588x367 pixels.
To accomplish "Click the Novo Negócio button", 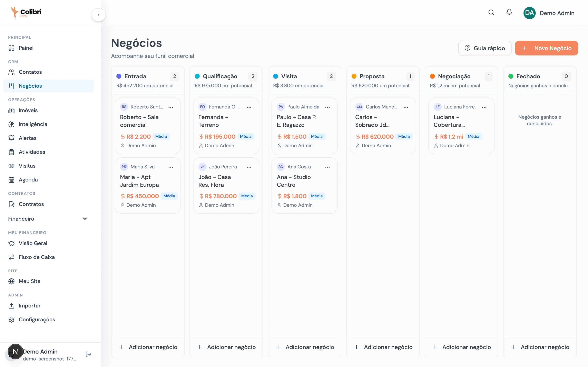I will click(x=546, y=48).
